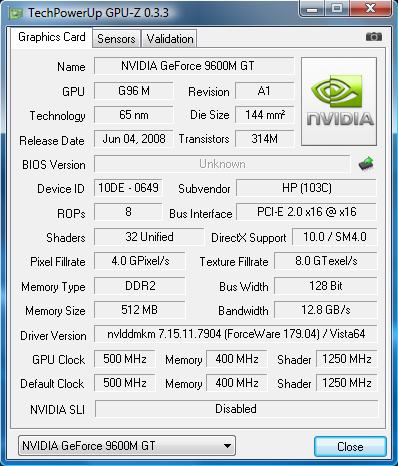Viewport: 398px width, 466px height.
Task: Click the Driver Version text field
Action: (236, 334)
